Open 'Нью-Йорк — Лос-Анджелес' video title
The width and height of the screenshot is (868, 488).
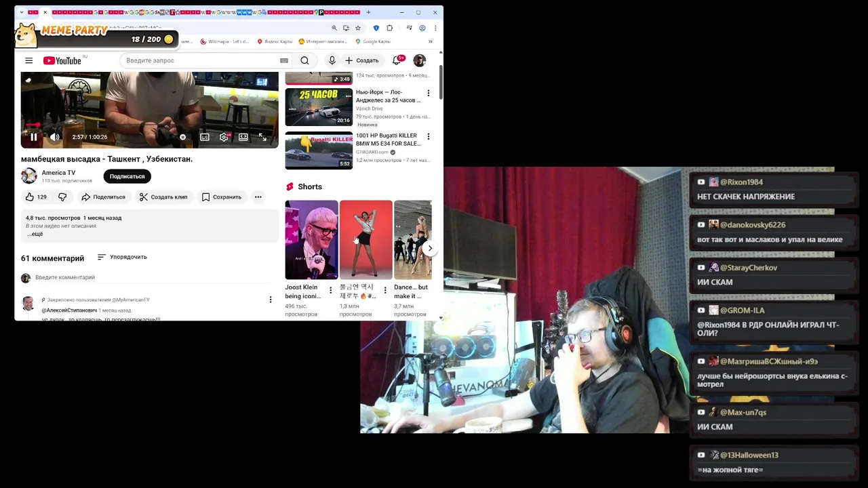(389, 96)
